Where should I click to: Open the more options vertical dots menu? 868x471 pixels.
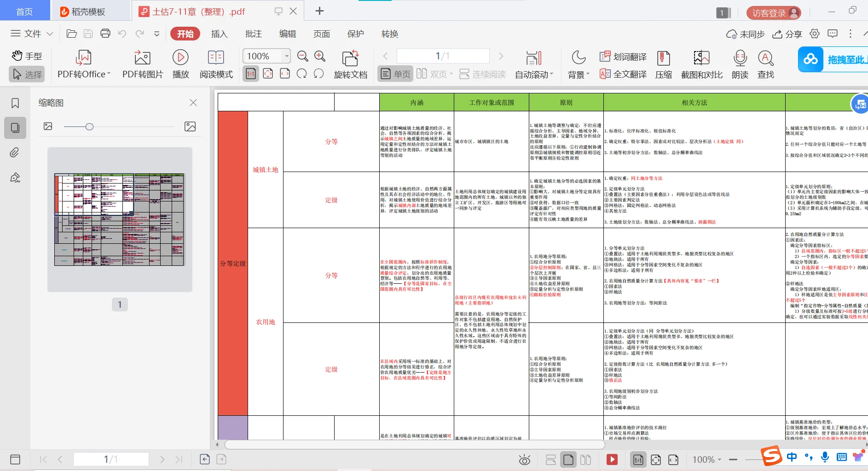[851, 34]
